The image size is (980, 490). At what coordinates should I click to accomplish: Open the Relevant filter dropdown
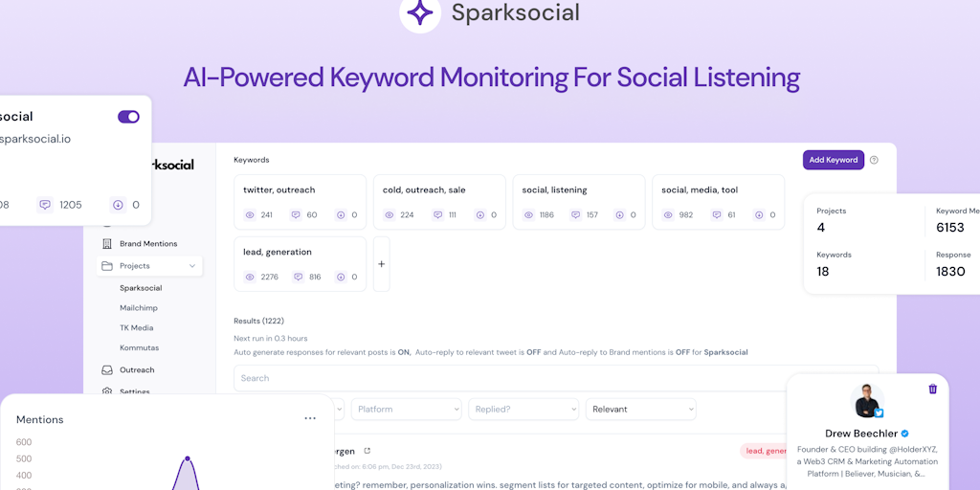(641, 409)
